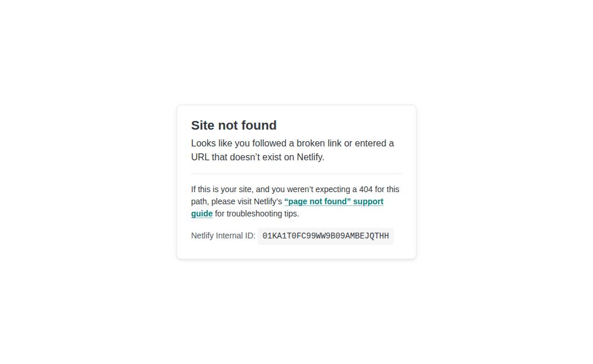Click the "Site not found" heading
593x364 pixels.
(234, 125)
